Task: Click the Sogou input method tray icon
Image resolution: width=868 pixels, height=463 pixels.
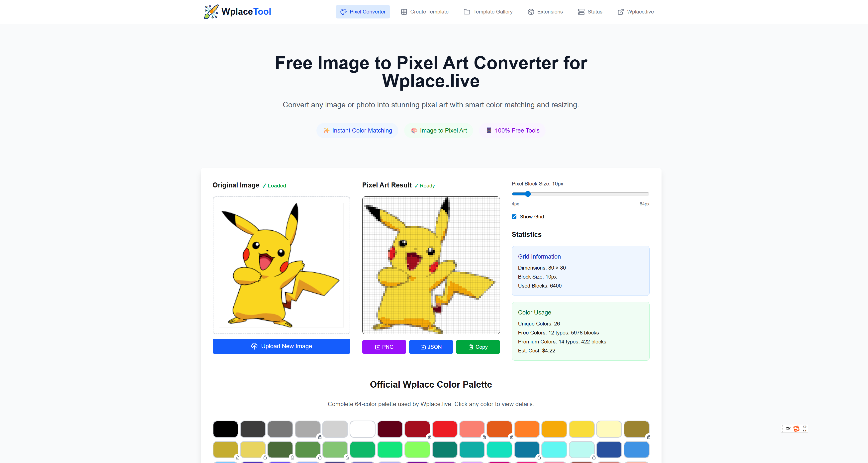Action: [796, 429]
